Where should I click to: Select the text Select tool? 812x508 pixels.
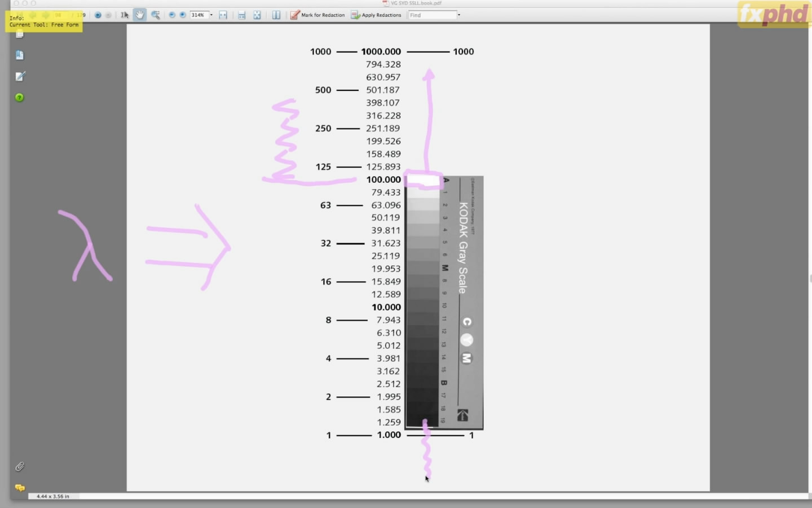125,15
